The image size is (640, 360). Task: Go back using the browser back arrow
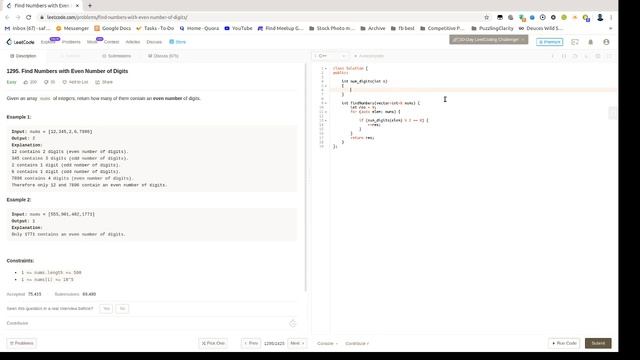pos(7,17)
